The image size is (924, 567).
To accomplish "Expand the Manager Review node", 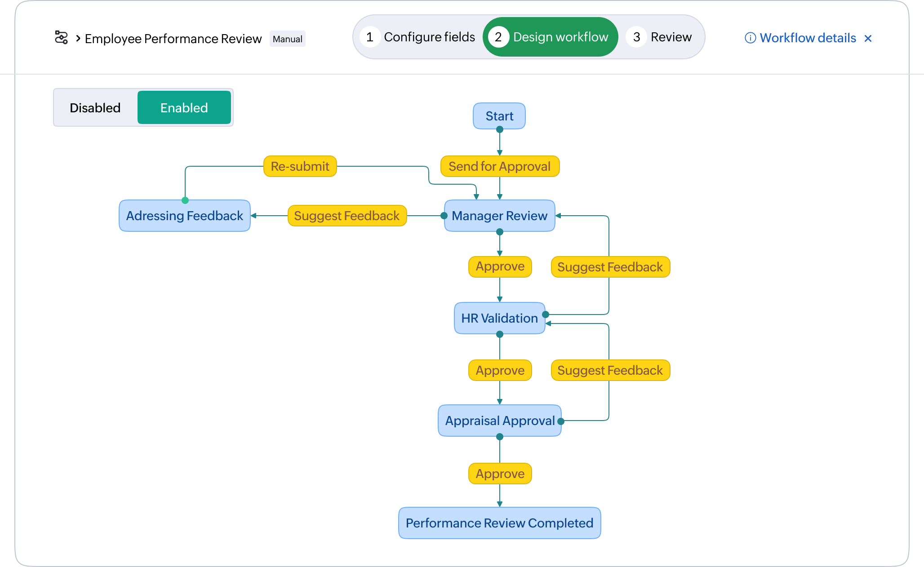I will click(499, 216).
